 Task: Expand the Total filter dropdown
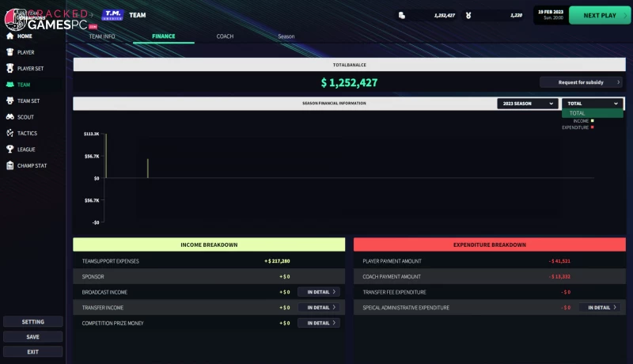coord(592,104)
